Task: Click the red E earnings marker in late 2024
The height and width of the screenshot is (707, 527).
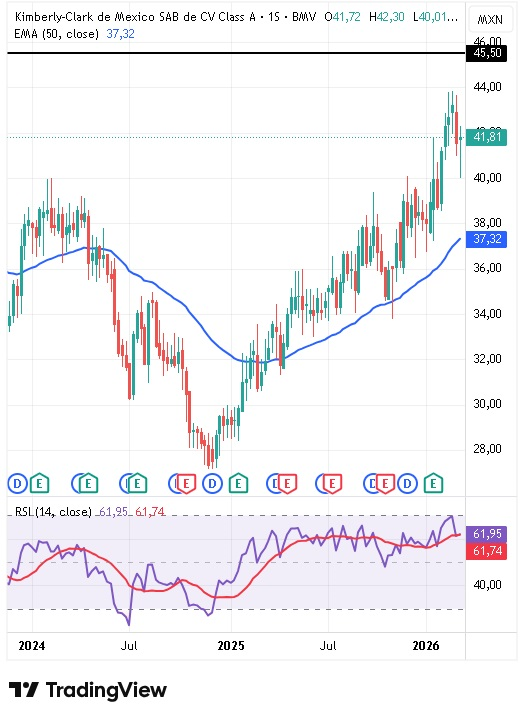Action: 186,484
